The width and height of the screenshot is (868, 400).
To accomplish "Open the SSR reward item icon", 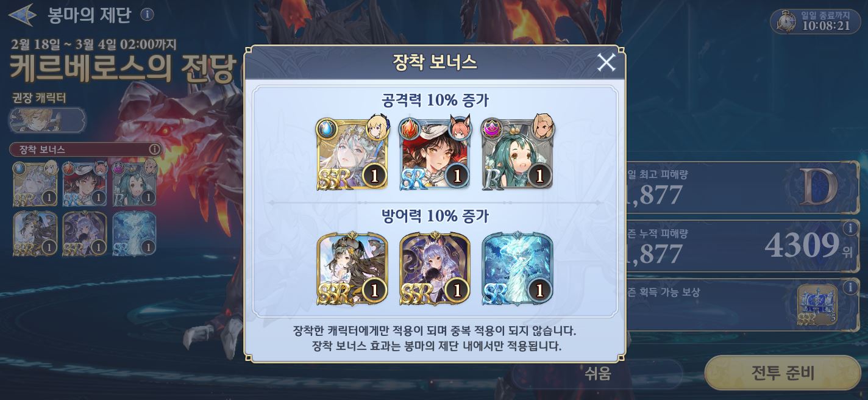I will [x=817, y=305].
